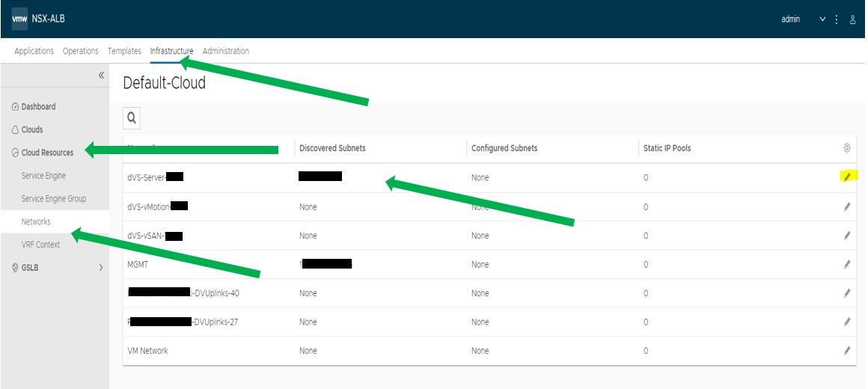Click Configured Subnets None in dVS-Server row

(480, 177)
